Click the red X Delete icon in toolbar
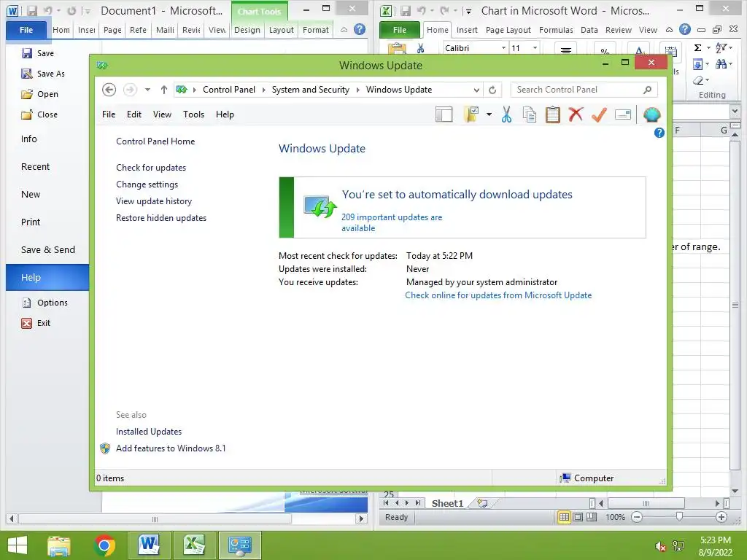The image size is (747, 560). 576,114
